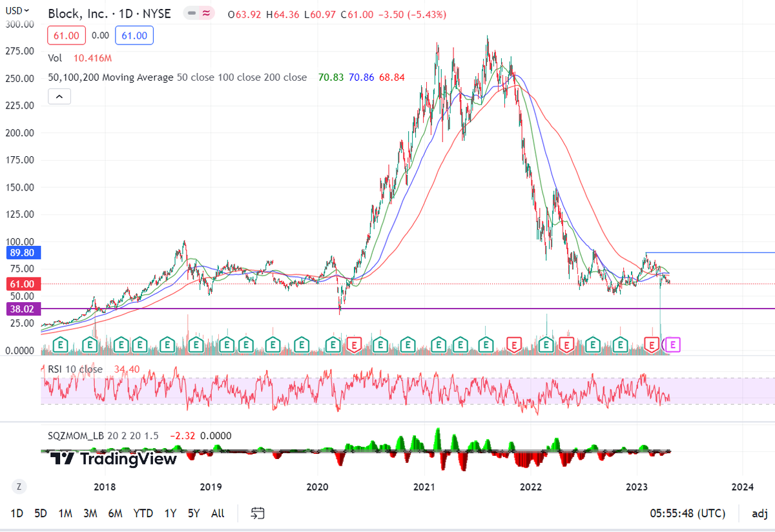Set the time range to 6M
775x532 pixels.
pyautogui.click(x=115, y=513)
